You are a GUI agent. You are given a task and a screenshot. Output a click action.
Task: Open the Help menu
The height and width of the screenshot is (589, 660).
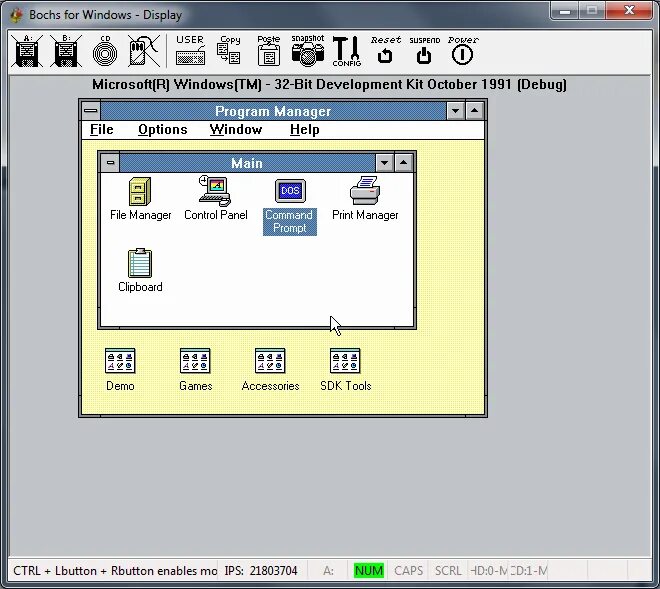305,129
